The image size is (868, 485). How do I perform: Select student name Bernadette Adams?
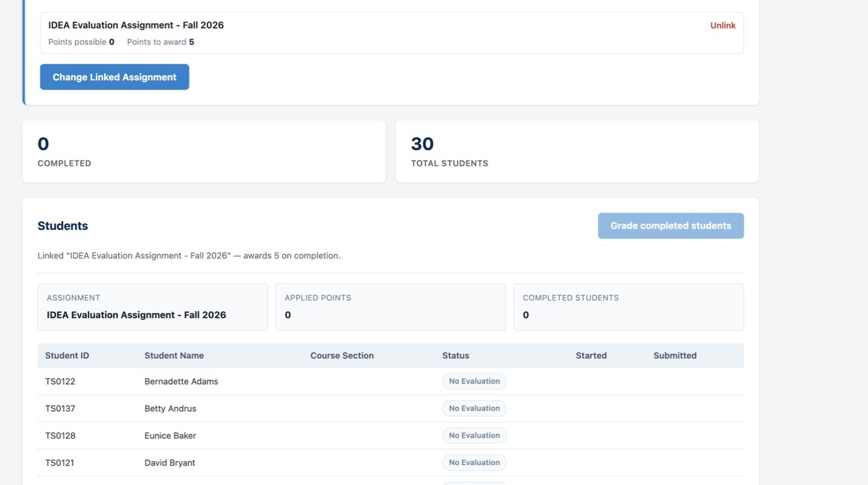181,382
